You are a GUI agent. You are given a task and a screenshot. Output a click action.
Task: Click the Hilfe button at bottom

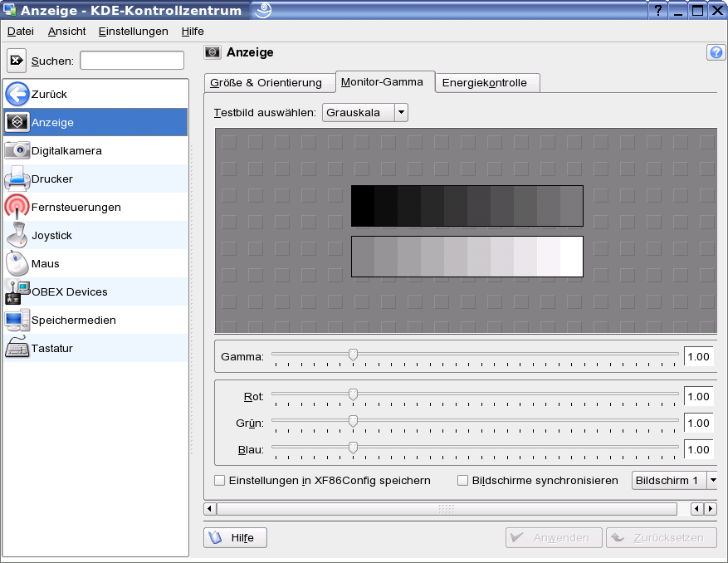[x=235, y=537]
